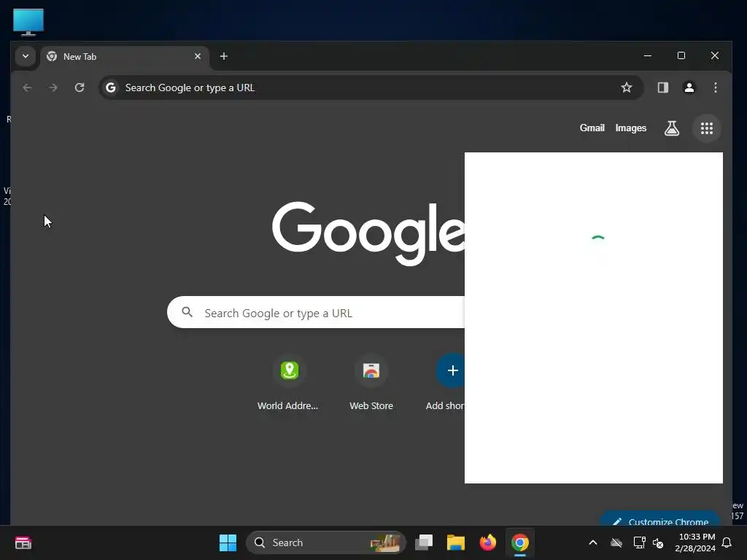Screen dimensions: 747x560
Task: Open File Explorer from taskbar
Action: (x=455, y=542)
